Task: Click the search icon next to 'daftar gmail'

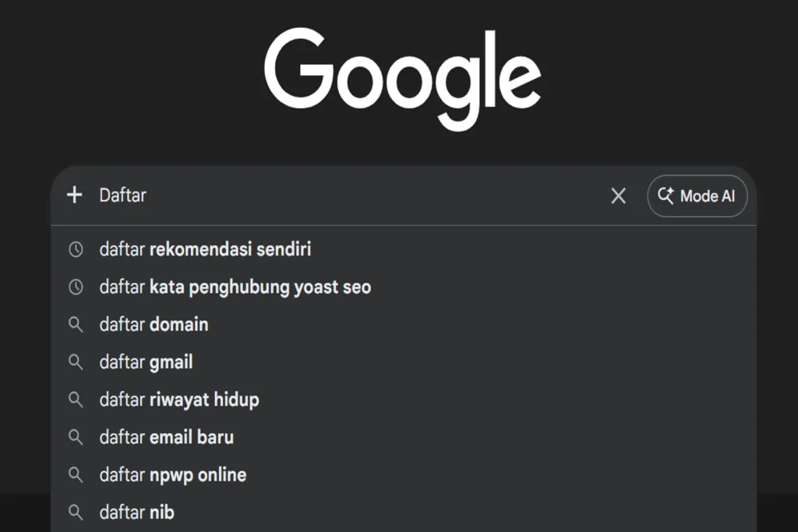Action: pos(76,362)
